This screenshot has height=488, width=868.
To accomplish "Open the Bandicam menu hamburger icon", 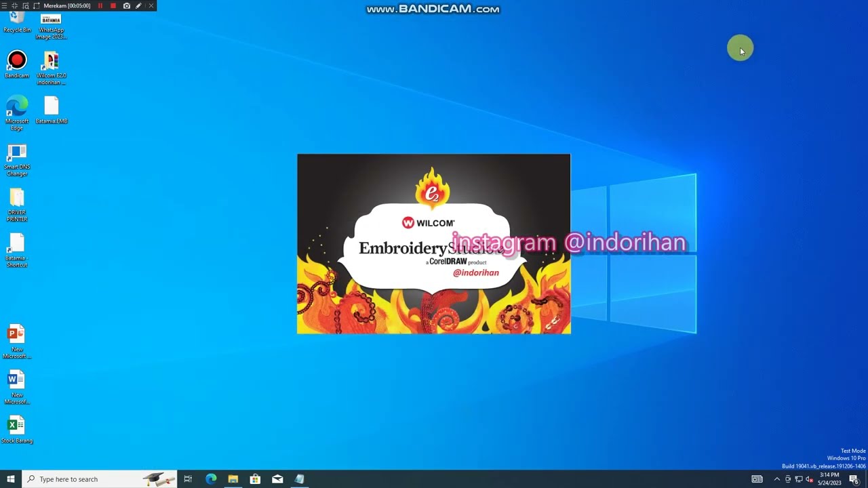I will 4,5.
